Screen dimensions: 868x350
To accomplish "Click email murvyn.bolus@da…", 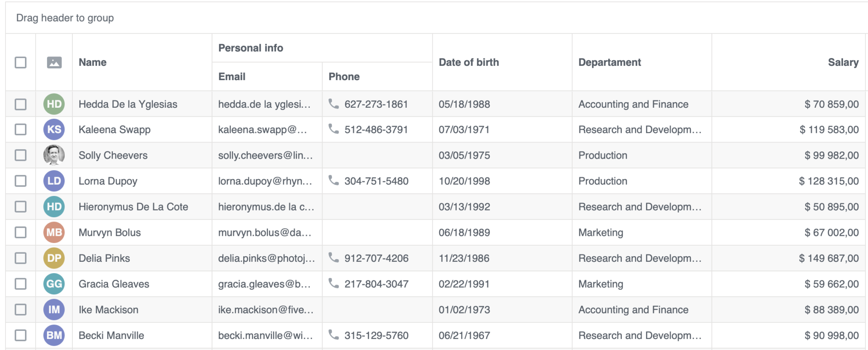I will point(265,232).
